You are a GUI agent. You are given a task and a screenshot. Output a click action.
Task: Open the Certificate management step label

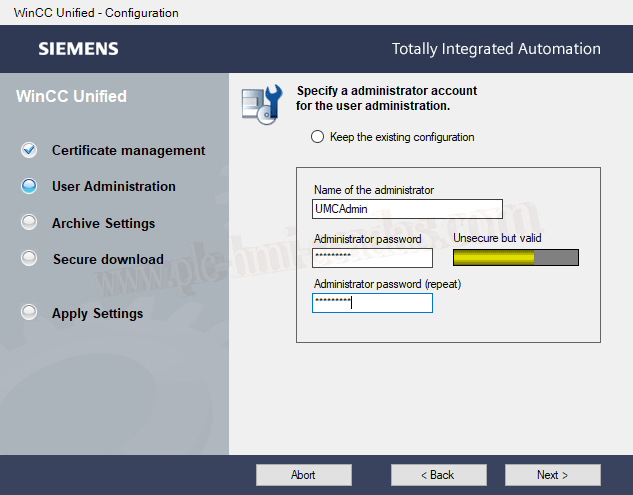[128, 150]
